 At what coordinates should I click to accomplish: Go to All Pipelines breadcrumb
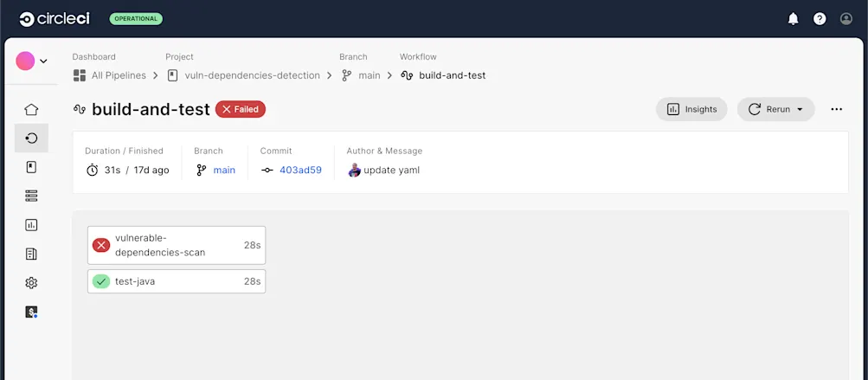click(119, 75)
